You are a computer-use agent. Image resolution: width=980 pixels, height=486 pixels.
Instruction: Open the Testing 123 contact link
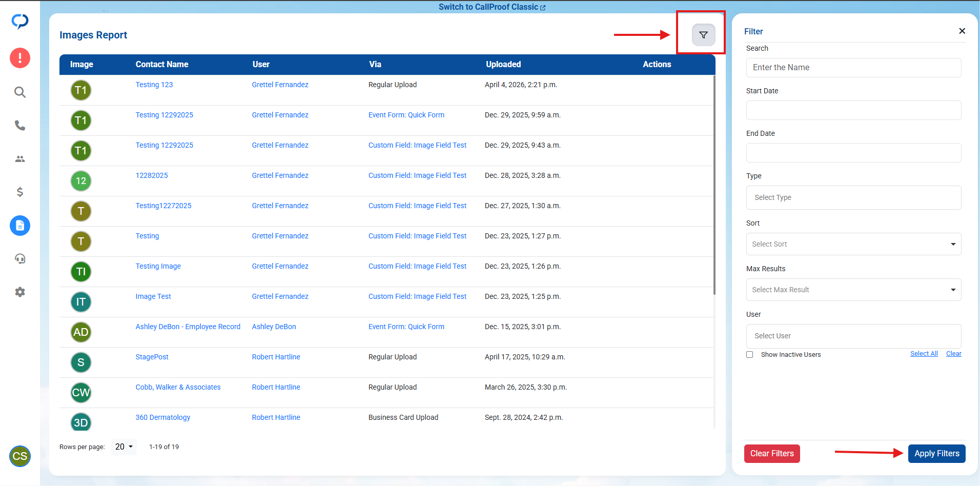154,85
